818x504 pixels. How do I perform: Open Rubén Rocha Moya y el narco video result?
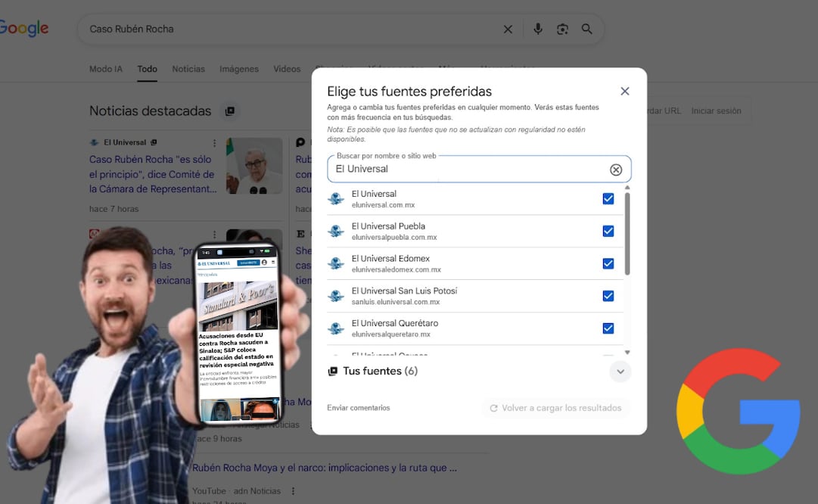tap(325, 468)
